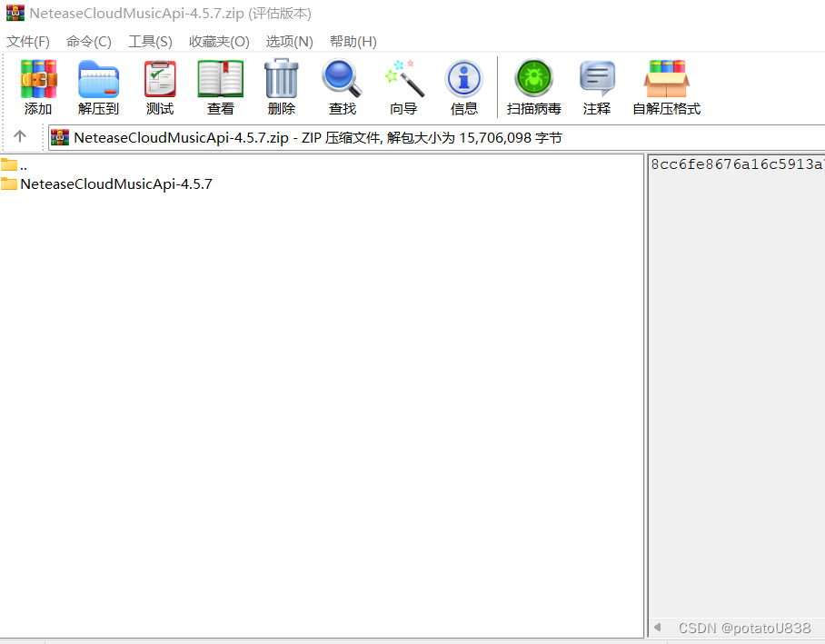The width and height of the screenshot is (825, 644).
Task: Open the 命令(C) menu
Action: point(89,42)
